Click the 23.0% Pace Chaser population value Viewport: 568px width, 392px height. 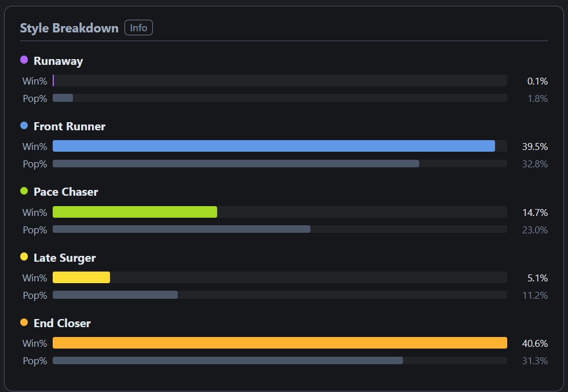(534, 230)
